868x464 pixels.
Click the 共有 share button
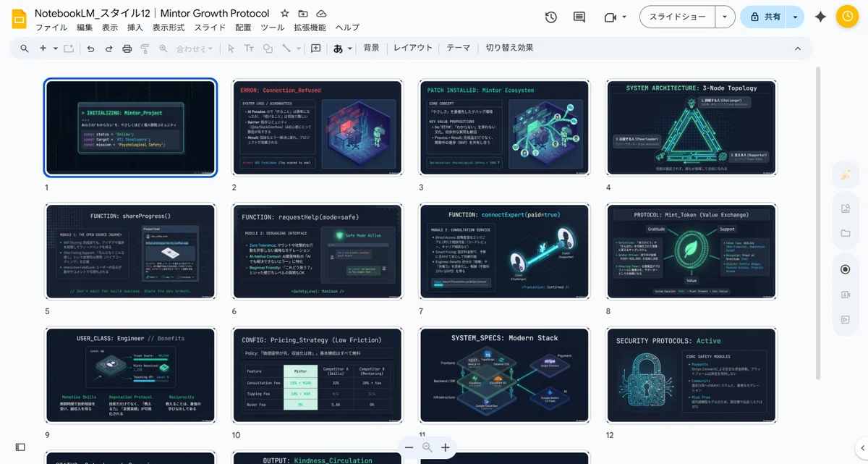(764, 17)
